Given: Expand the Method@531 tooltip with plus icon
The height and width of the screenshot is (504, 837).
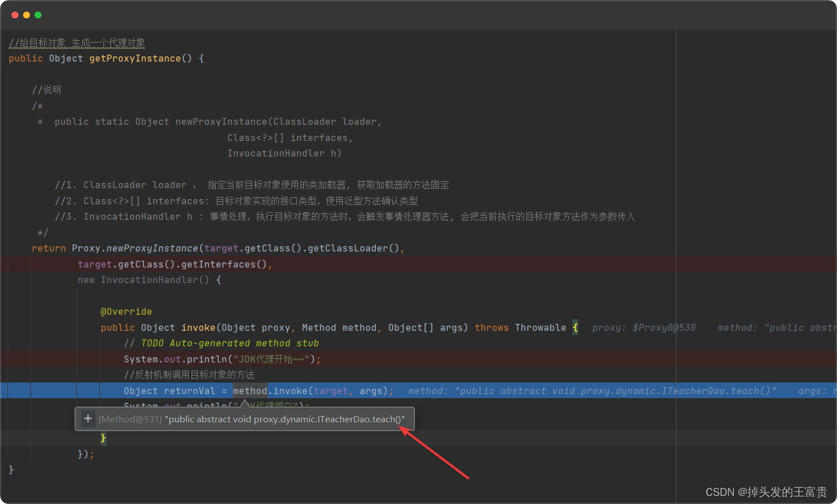Looking at the screenshot, I should (88, 419).
